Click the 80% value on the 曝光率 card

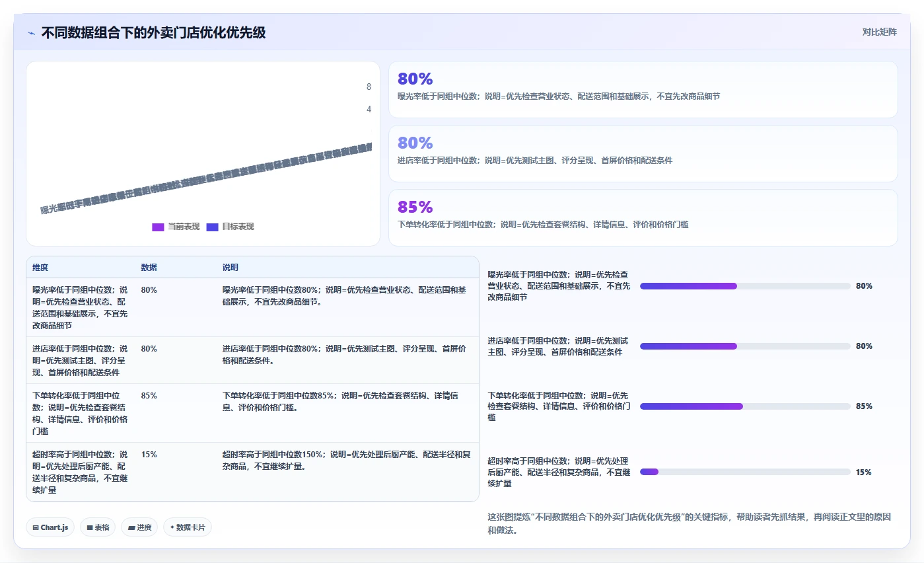click(x=415, y=79)
